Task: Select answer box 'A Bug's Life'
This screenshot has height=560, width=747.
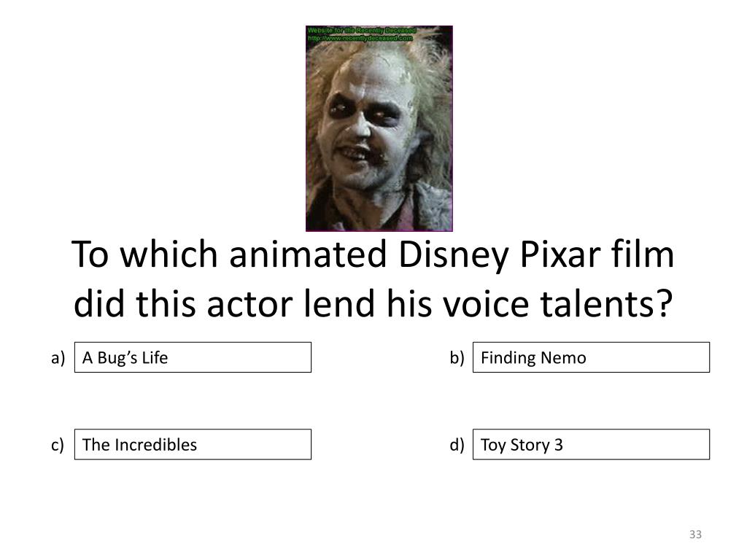Action: click(x=193, y=357)
